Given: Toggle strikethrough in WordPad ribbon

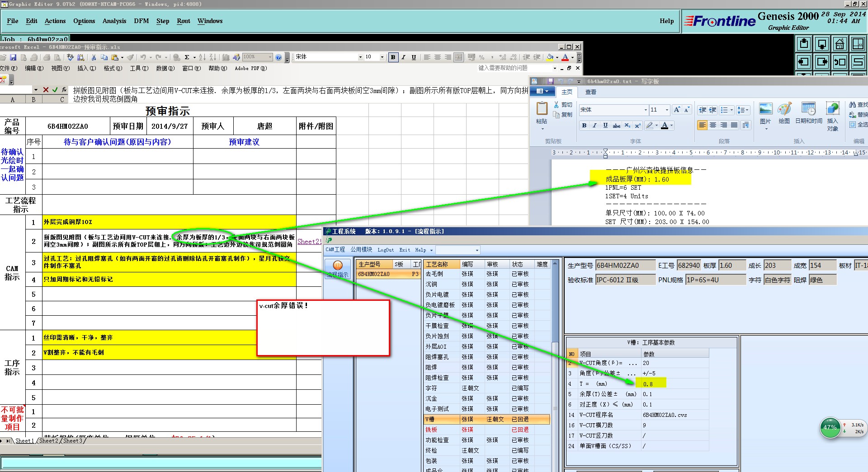Looking at the screenshot, I should 616,126.
